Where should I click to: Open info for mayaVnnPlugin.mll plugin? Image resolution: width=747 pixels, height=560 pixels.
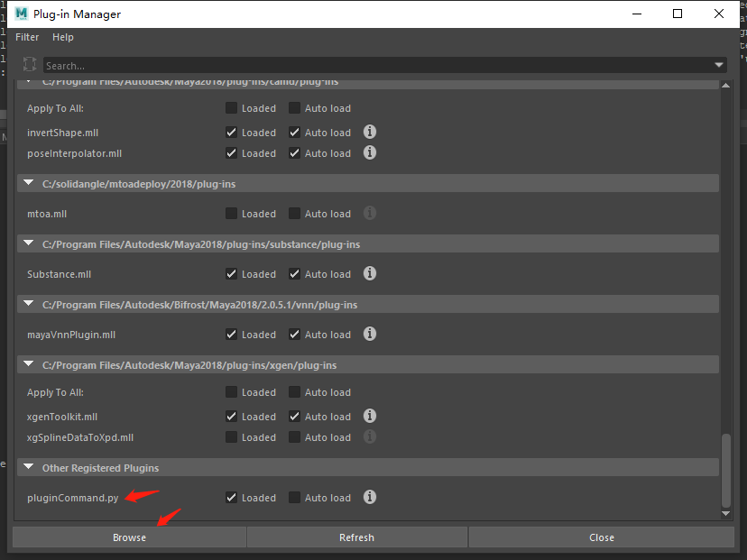[x=370, y=335]
